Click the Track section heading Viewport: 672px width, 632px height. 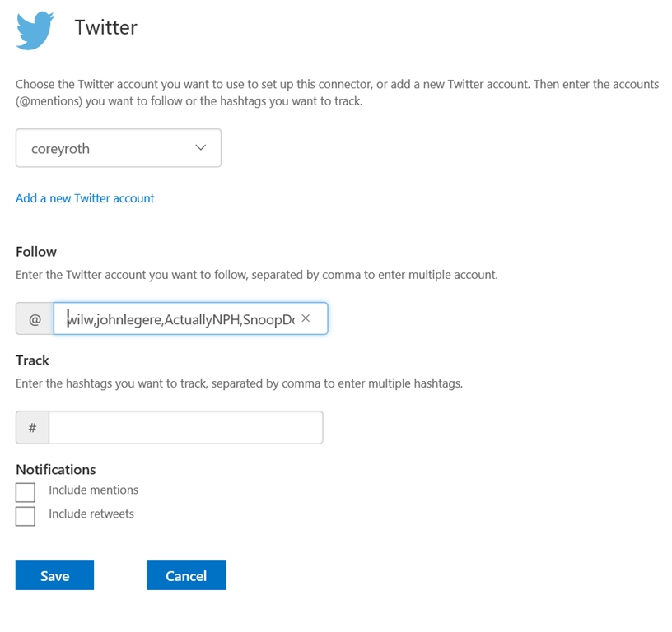click(33, 360)
